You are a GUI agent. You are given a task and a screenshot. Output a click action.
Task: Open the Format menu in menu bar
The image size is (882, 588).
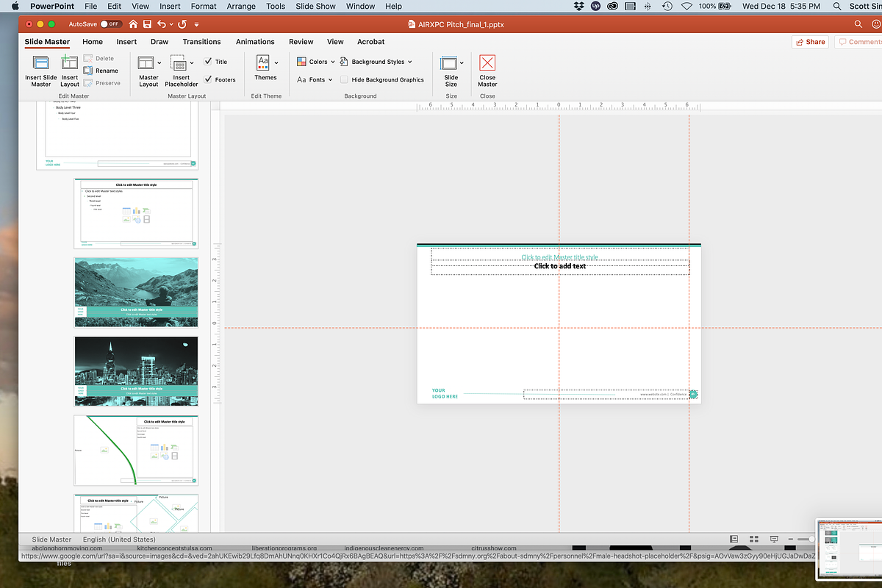coord(204,6)
